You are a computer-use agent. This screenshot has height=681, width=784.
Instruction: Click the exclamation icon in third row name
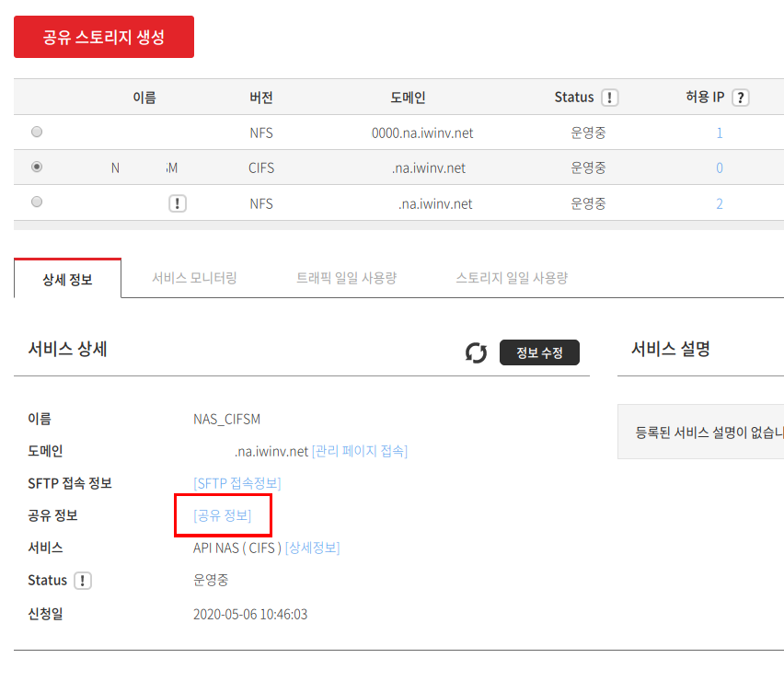178,203
